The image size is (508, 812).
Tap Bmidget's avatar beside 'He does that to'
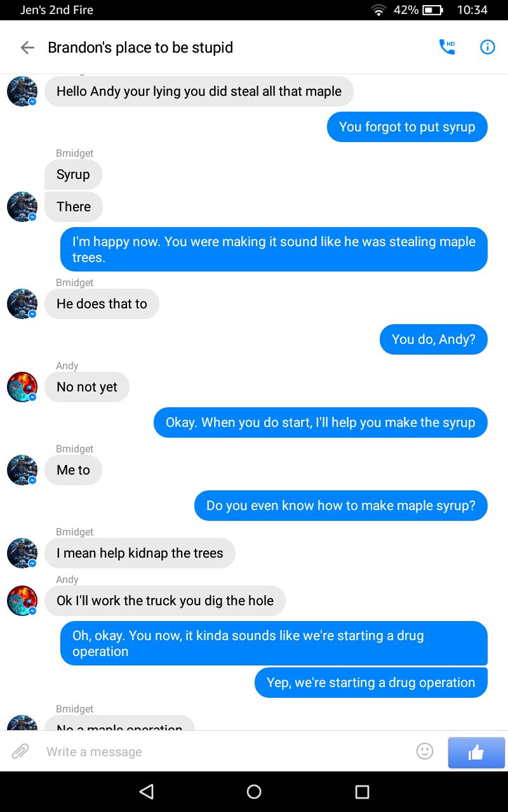tap(22, 304)
